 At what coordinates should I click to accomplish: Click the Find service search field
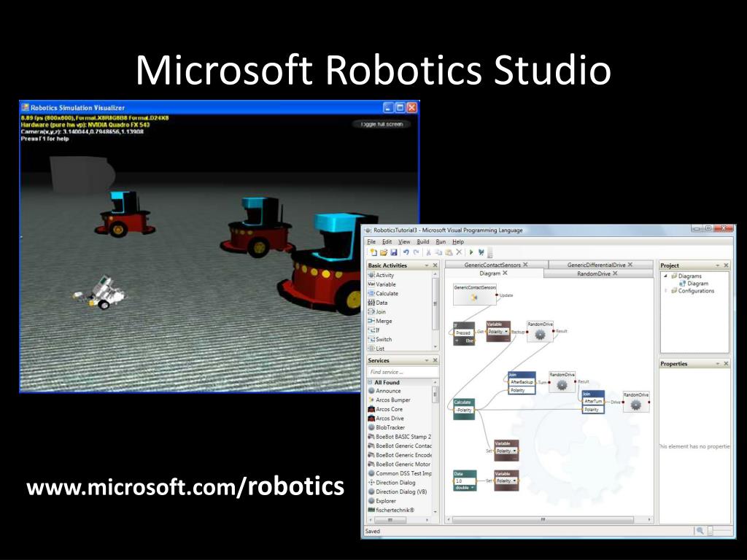pos(403,372)
